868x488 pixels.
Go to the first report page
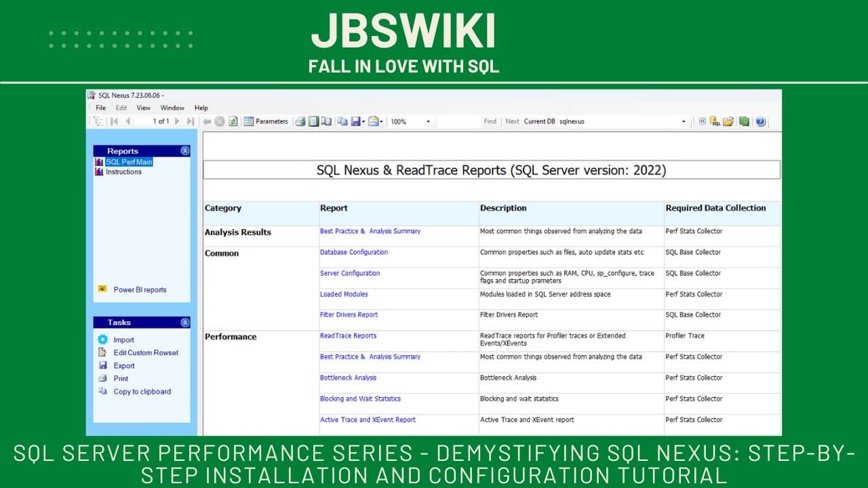[114, 121]
